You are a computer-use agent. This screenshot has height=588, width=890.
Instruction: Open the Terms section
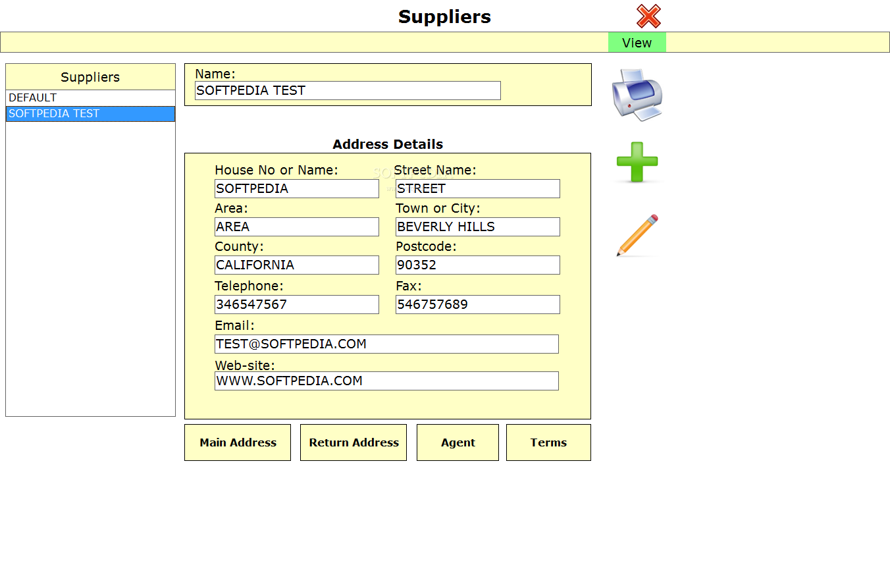coord(548,442)
